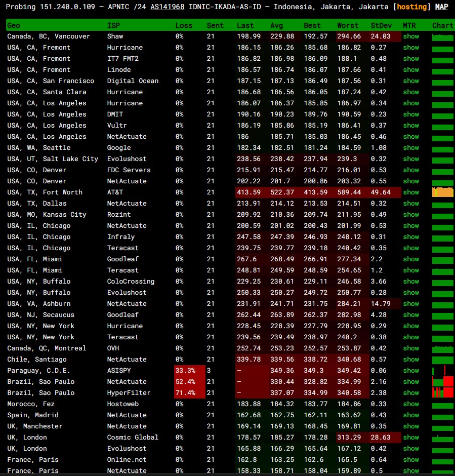Click the 589.44 worst latency value
The image size is (455, 476).
tap(349, 192)
